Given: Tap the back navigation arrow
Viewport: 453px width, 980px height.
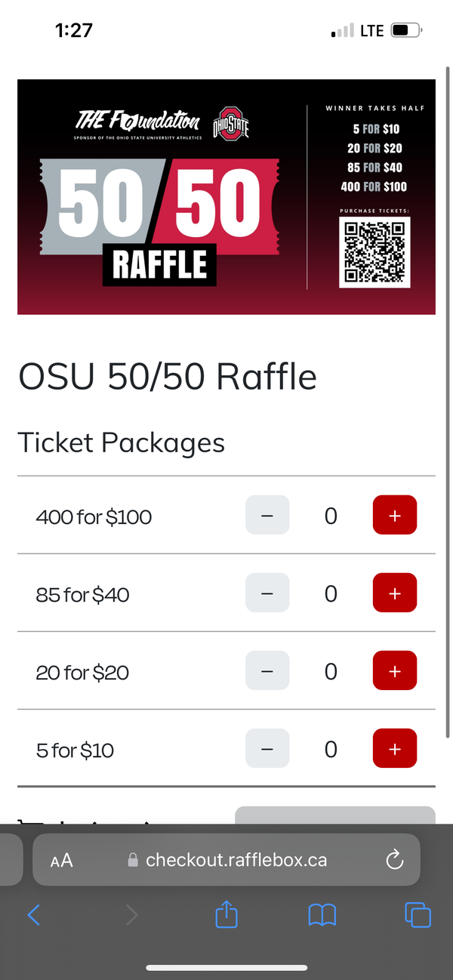Looking at the screenshot, I should [35, 914].
